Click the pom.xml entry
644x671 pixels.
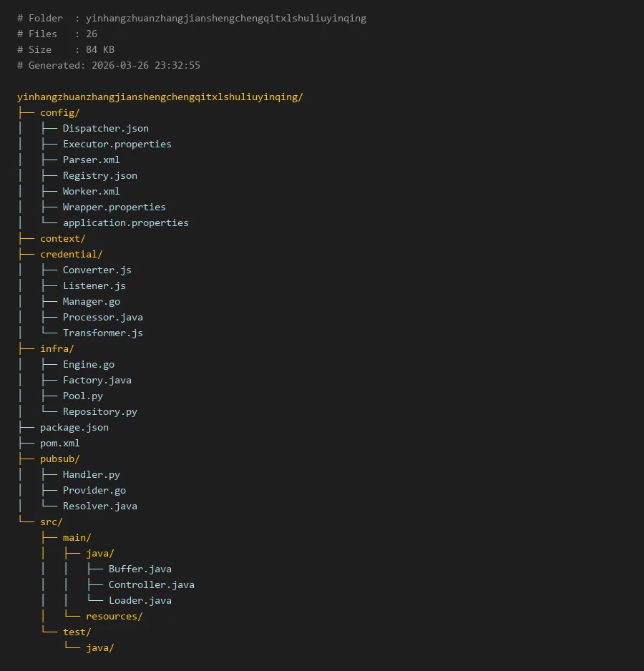tap(59, 443)
